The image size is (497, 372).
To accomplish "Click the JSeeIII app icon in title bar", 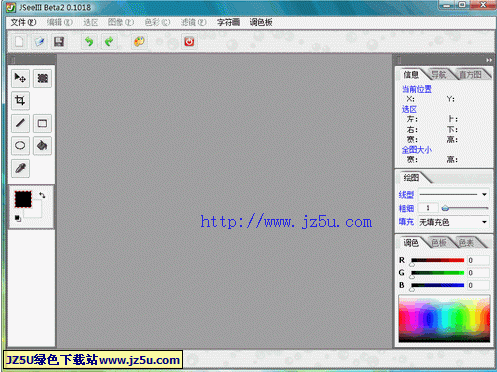I will pos(11,7).
